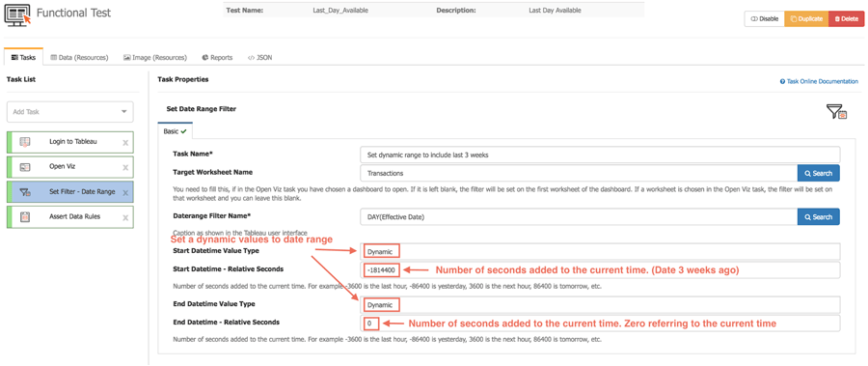Click the Target Worksheet Name field
The width and height of the screenshot is (868, 366).
point(579,173)
